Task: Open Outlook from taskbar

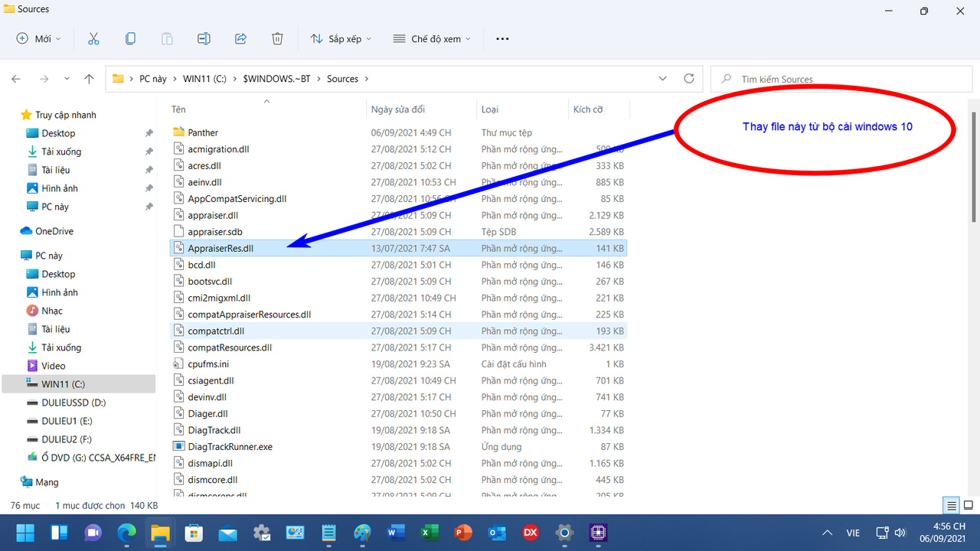Action: click(497, 533)
